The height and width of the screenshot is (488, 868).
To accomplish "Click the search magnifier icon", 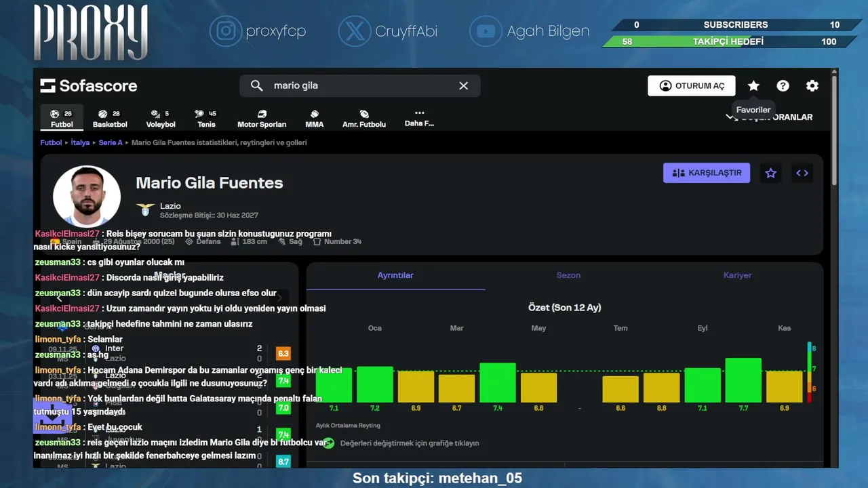I will [x=256, y=85].
